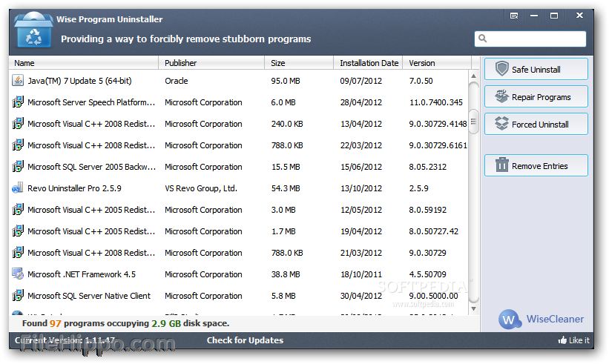This screenshot has height=364, width=609.
Task: Click the 54.3 MB size cell
Action: 286,188
